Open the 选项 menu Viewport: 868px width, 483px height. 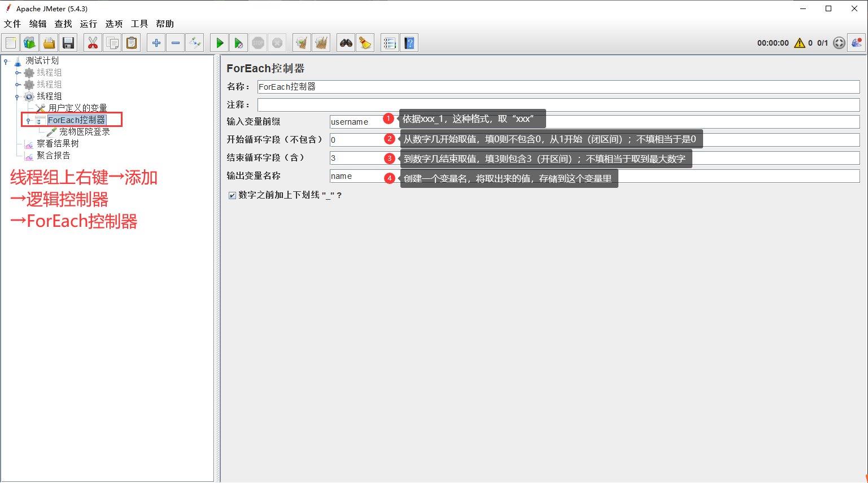click(x=114, y=24)
